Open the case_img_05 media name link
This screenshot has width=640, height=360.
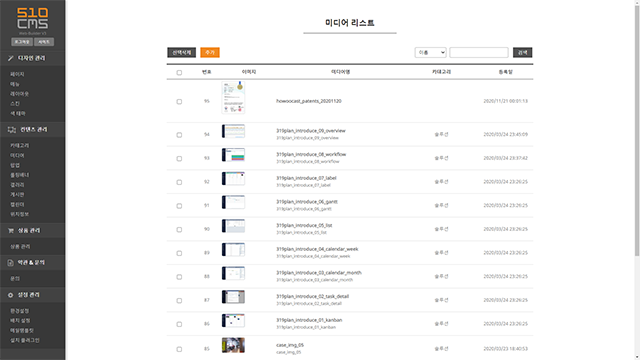[x=290, y=345]
